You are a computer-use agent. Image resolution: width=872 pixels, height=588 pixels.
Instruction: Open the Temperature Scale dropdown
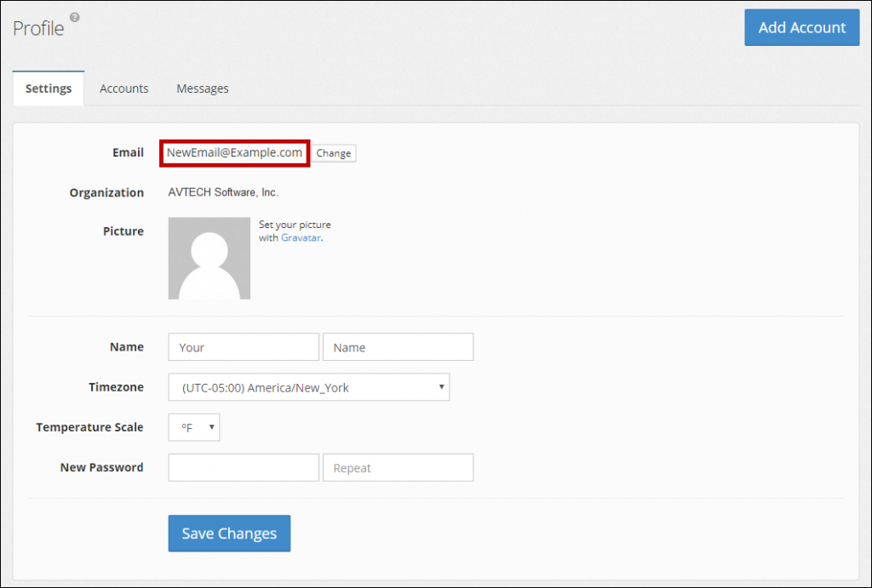click(193, 426)
